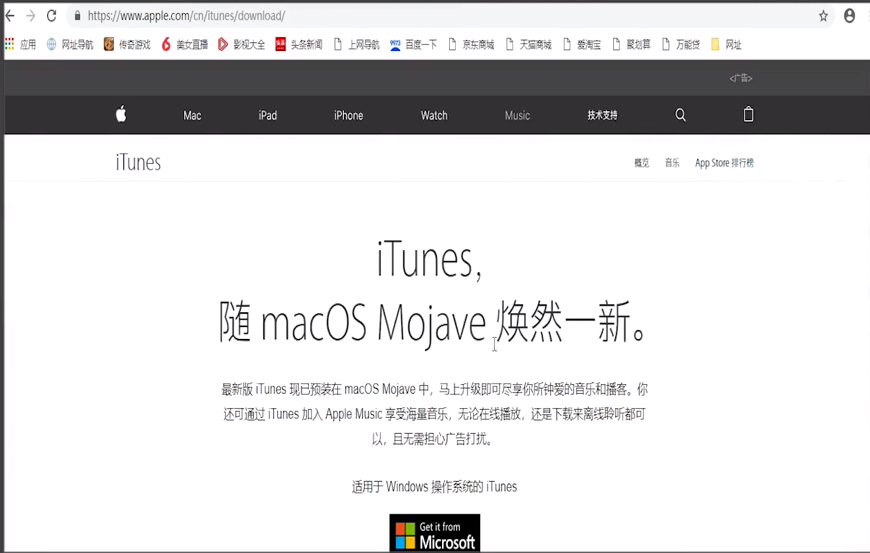The width and height of the screenshot is (870, 553).
Task: Open the shopping bag icon
Action: [748, 115]
